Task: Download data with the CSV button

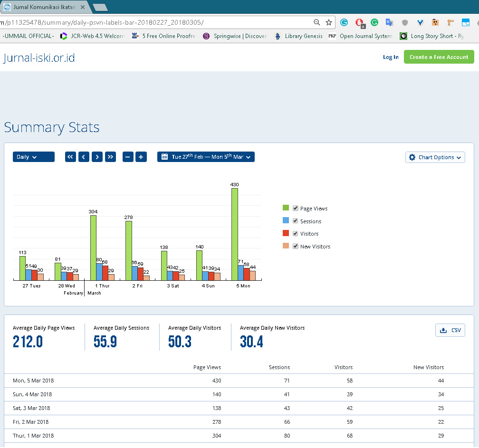Action: pos(450,330)
